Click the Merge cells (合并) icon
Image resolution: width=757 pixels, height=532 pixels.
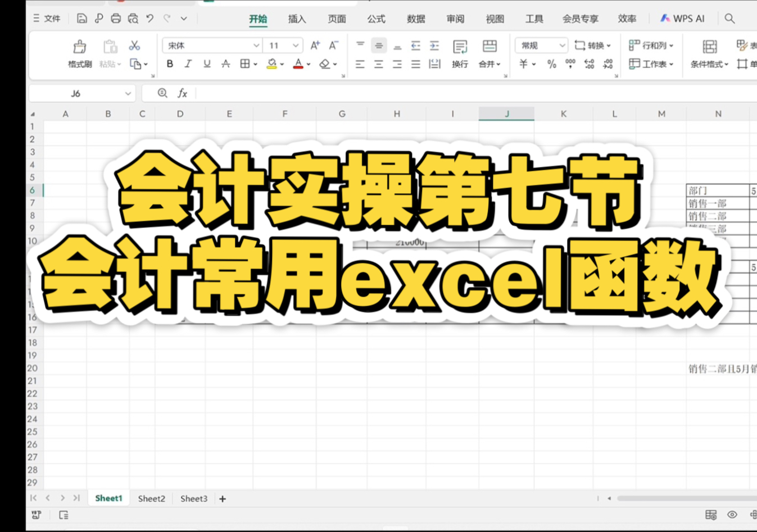[x=489, y=47]
